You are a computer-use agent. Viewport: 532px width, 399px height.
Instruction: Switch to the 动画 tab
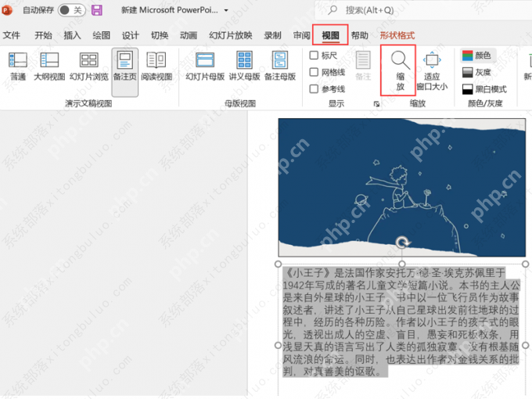coord(189,35)
